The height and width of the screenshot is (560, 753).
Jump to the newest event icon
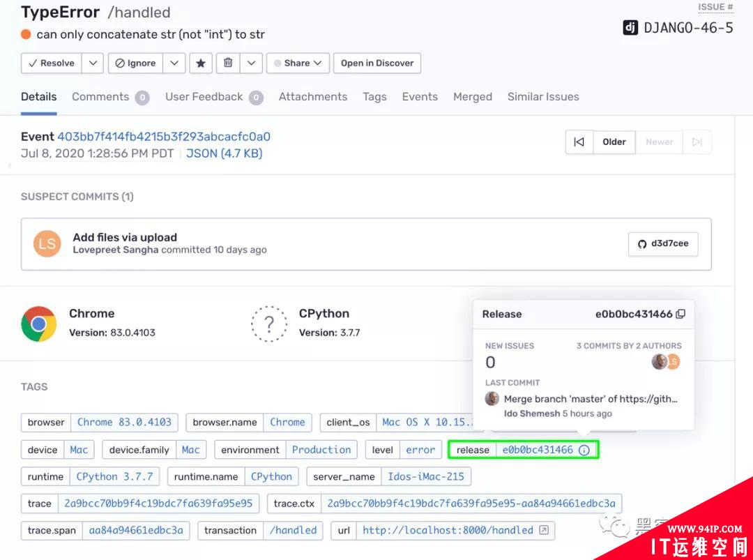[x=697, y=142]
